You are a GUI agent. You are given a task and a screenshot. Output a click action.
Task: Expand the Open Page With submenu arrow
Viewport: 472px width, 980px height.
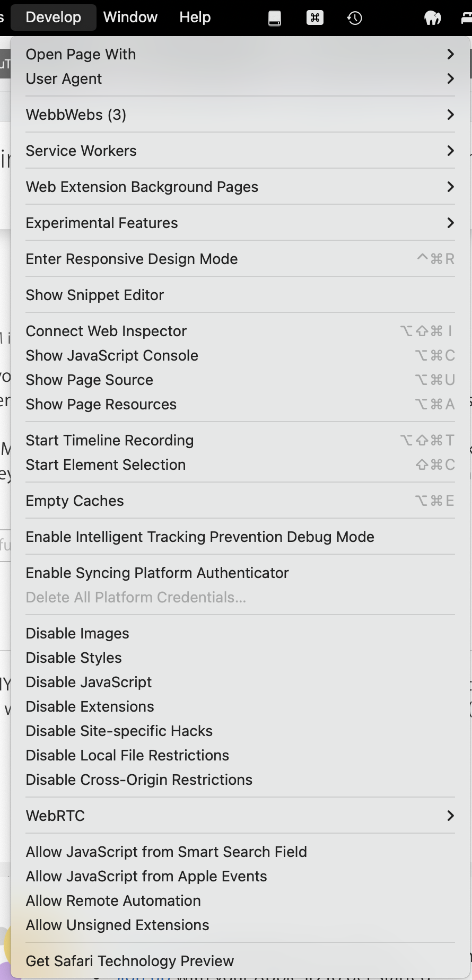tap(450, 54)
